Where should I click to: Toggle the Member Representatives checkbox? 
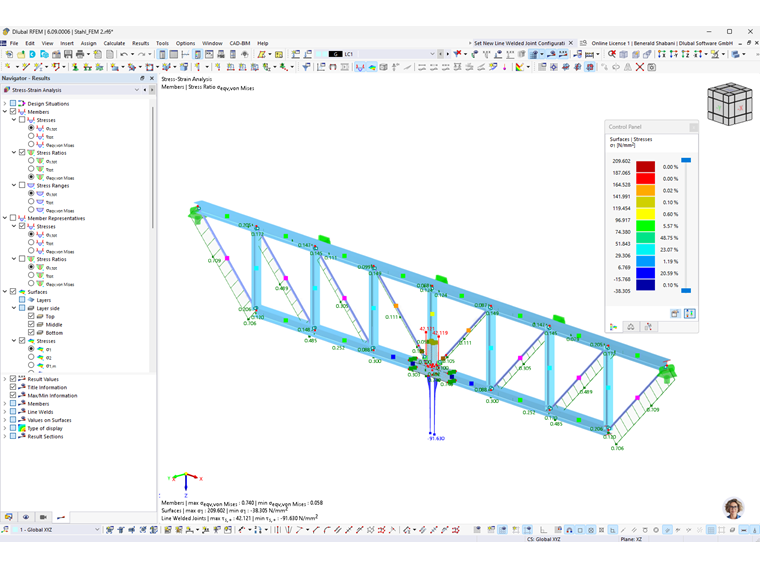tap(13, 218)
